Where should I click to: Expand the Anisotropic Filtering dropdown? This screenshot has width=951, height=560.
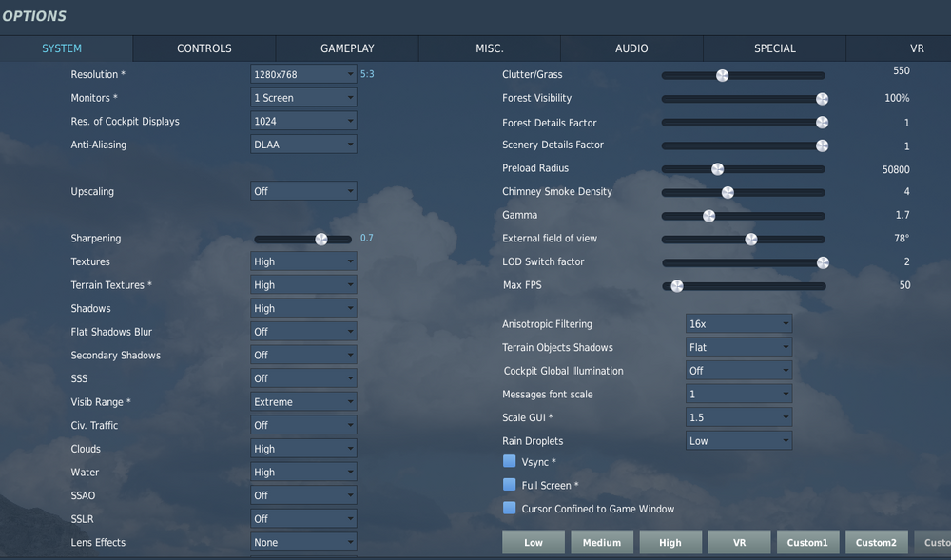(739, 323)
